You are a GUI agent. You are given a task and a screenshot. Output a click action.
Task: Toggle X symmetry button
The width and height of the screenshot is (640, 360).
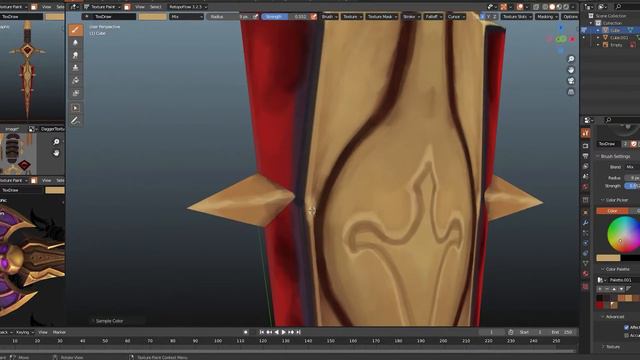482,17
